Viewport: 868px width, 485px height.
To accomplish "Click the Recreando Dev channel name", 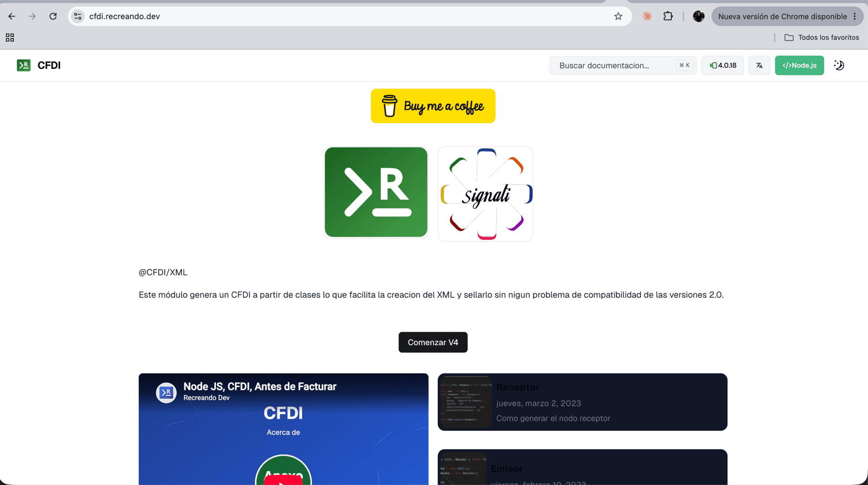I will point(206,398).
